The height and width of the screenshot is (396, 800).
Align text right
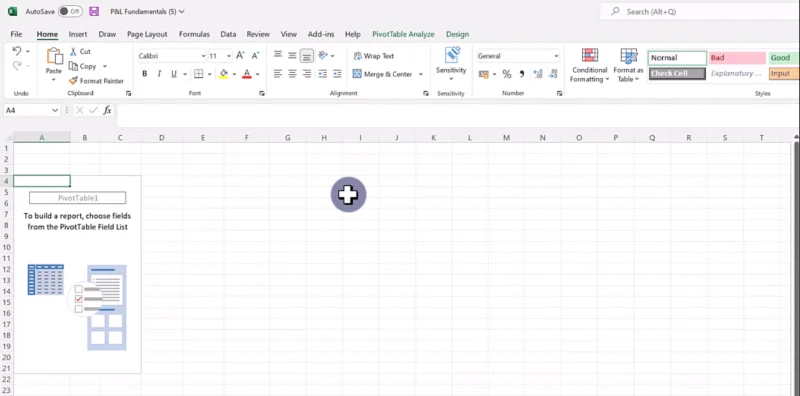pos(307,74)
